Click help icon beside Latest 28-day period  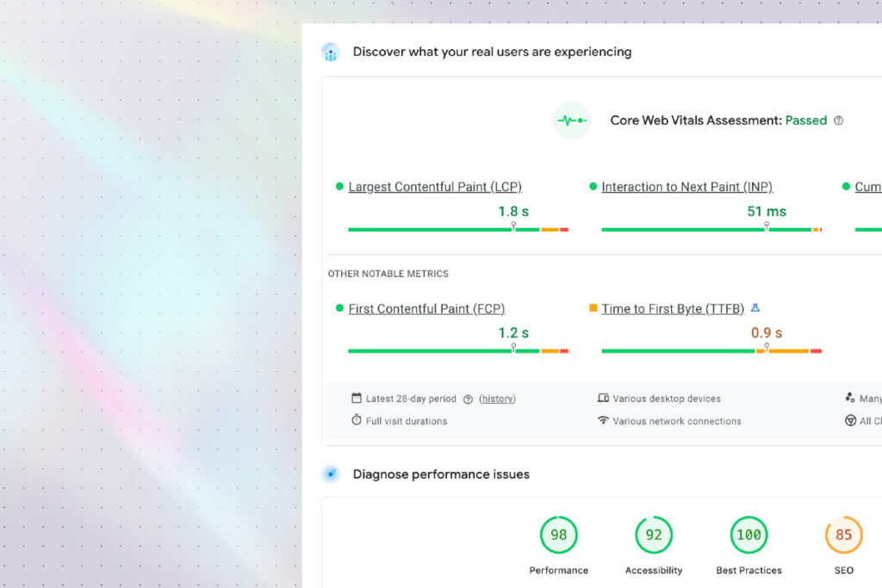pyautogui.click(x=468, y=399)
